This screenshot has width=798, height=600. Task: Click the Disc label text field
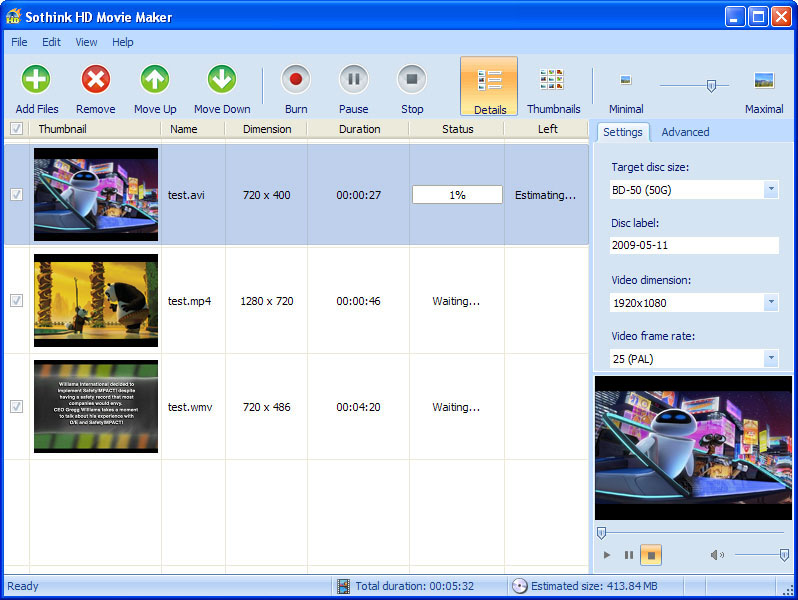pyautogui.click(x=694, y=245)
